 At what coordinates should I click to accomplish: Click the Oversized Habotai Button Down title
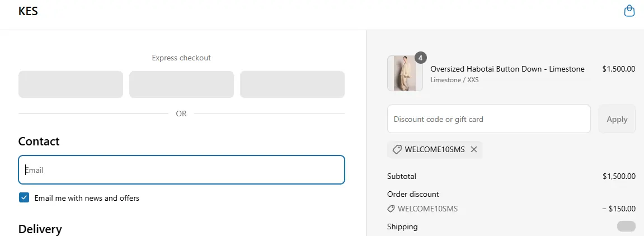tap(507, 69)
